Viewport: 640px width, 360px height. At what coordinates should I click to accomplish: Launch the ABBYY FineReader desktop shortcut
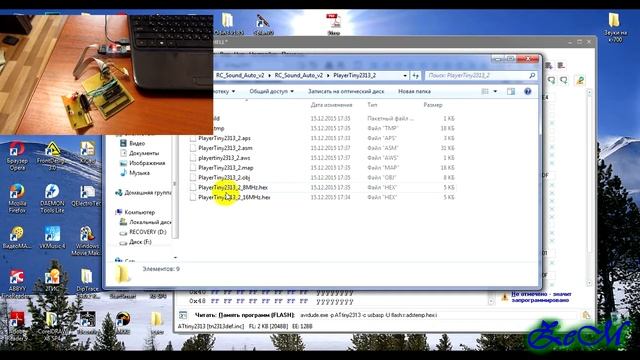[17, 284]
